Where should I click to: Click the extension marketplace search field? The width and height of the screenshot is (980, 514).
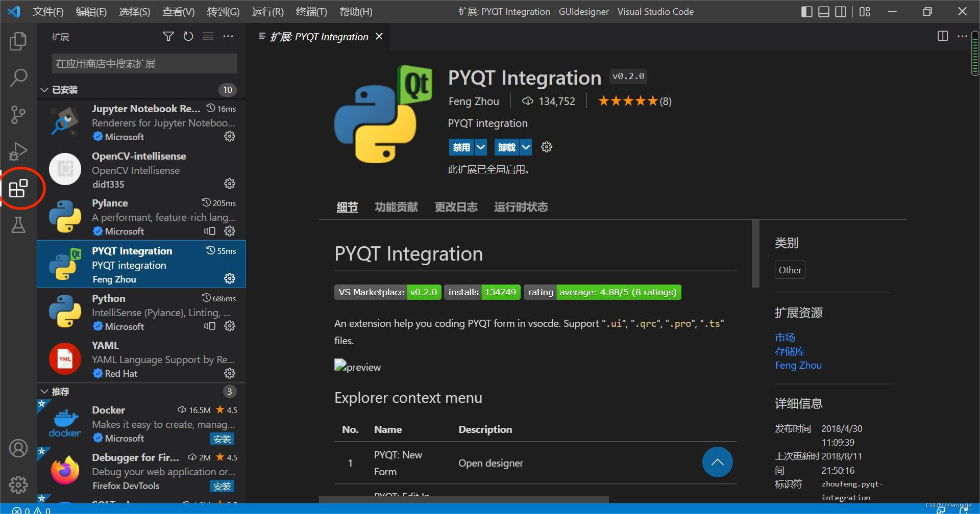pyautogui.click(x=143, y=63)
